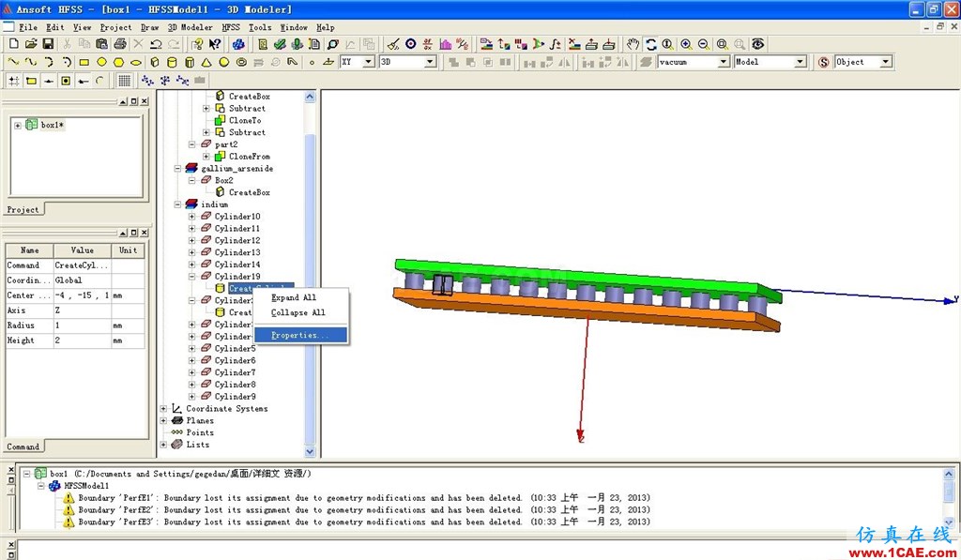The width and height of the screenshot is (961, 560).
Task: Click the Paste clipboard icon
Action: click(101, 44)
